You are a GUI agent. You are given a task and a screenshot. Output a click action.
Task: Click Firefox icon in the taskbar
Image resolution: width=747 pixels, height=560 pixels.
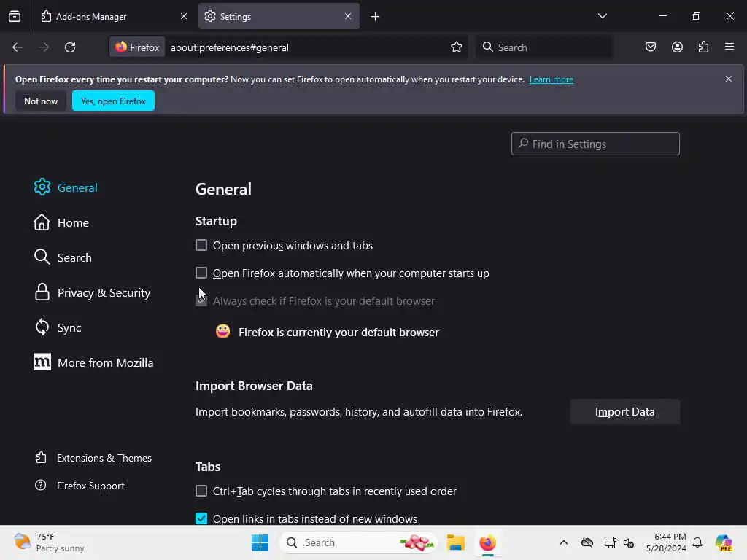pos(487,542)
